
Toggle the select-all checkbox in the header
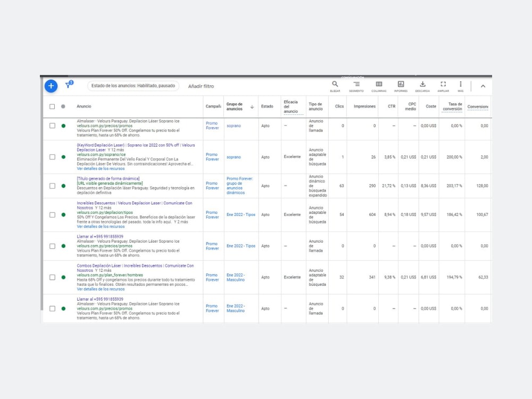pos(52,106)
